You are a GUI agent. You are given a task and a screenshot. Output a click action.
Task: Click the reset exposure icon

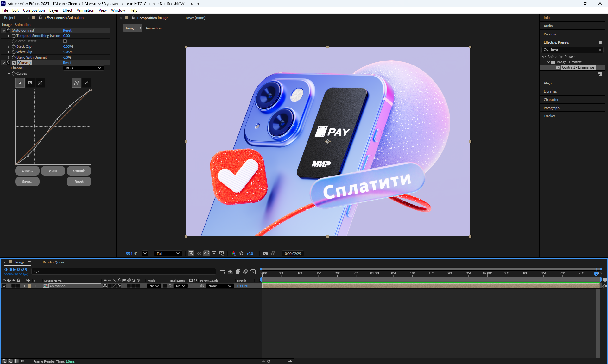[241, 254]
